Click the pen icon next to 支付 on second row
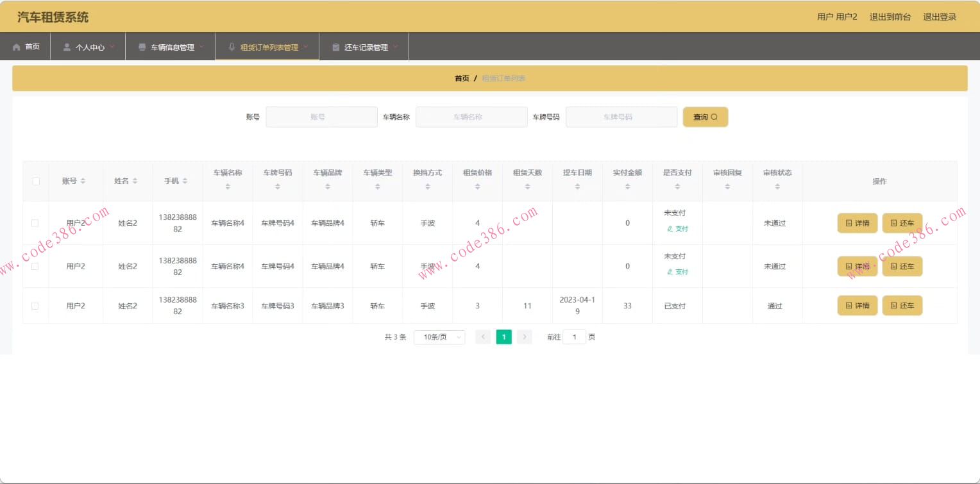The width and height of the screenshot is (980, 484). click(670, 271)
